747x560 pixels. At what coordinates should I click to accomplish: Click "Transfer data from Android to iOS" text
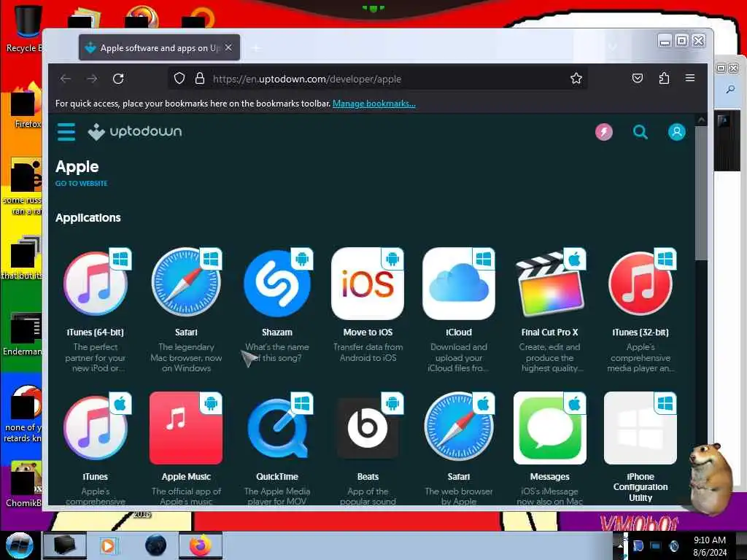(x=368, y=352)
